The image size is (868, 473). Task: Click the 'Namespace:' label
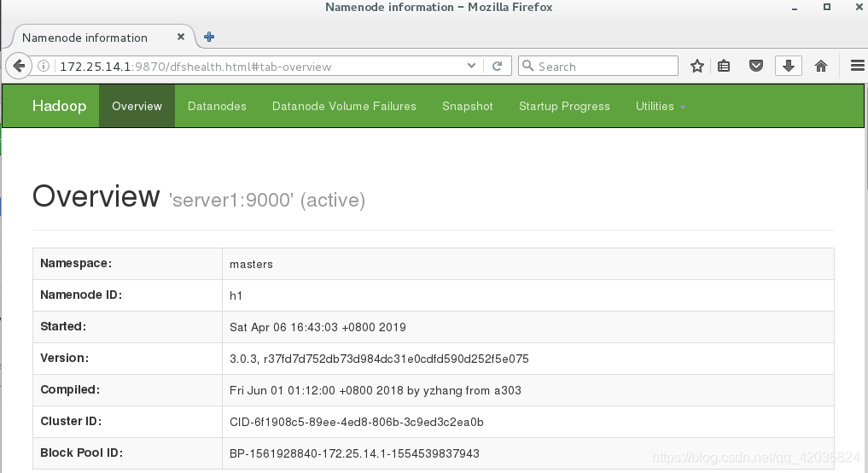click(76, 263)
